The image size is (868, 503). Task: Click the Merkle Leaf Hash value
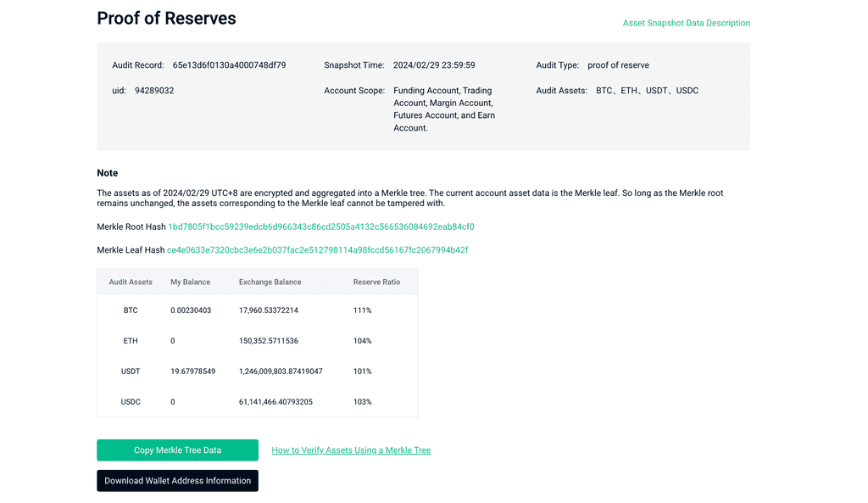click(317, 250)
